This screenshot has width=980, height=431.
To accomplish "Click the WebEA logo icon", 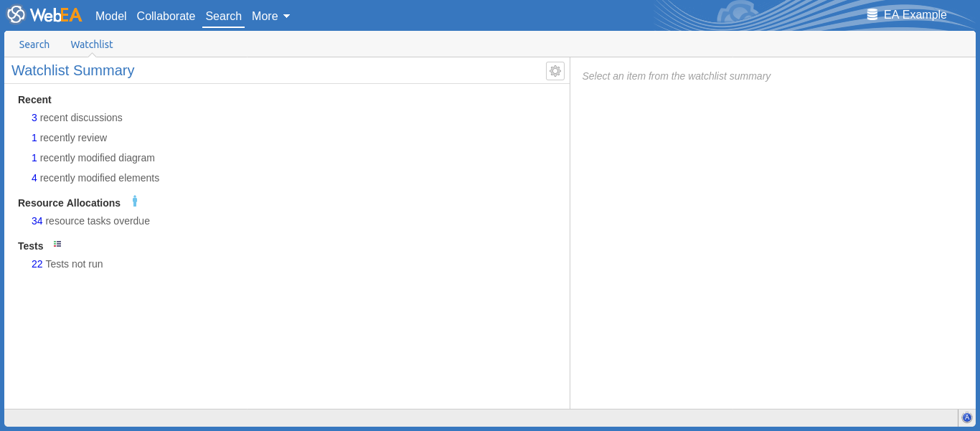I will click(16, 14).
